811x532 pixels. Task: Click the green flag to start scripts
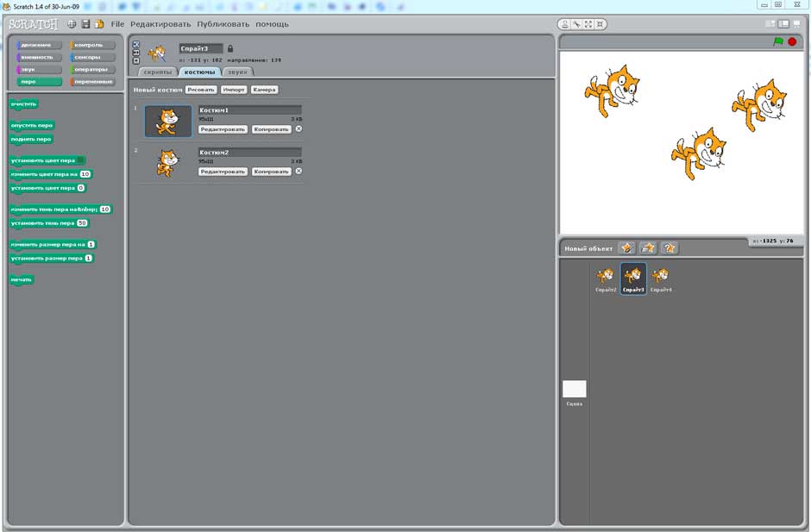coord(778,41)
